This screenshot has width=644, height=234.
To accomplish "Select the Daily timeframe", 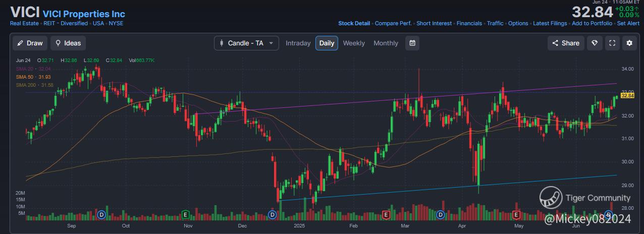I will (x=327, y=43).
